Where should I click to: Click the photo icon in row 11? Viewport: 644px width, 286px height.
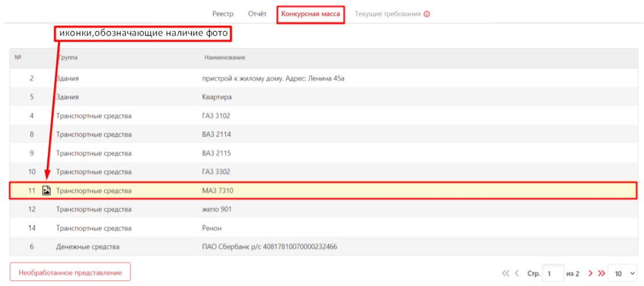[x=47, y=190]
